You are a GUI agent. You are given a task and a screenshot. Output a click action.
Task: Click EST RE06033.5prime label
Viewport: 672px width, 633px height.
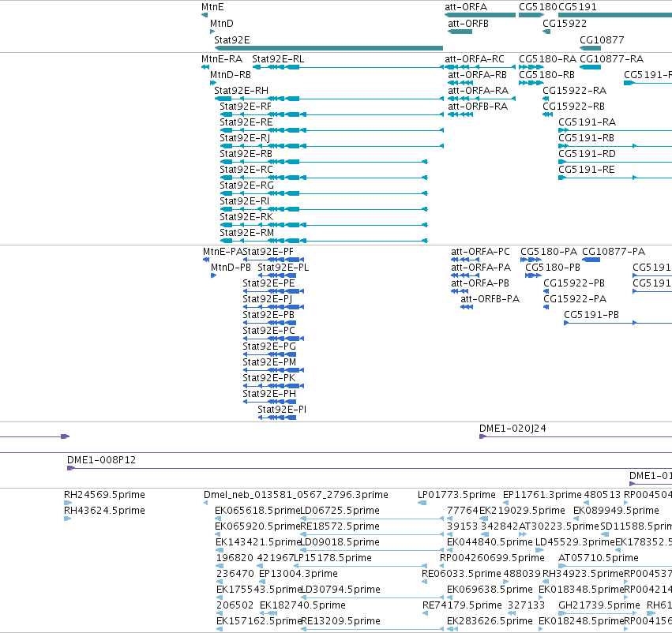point(461,574)
